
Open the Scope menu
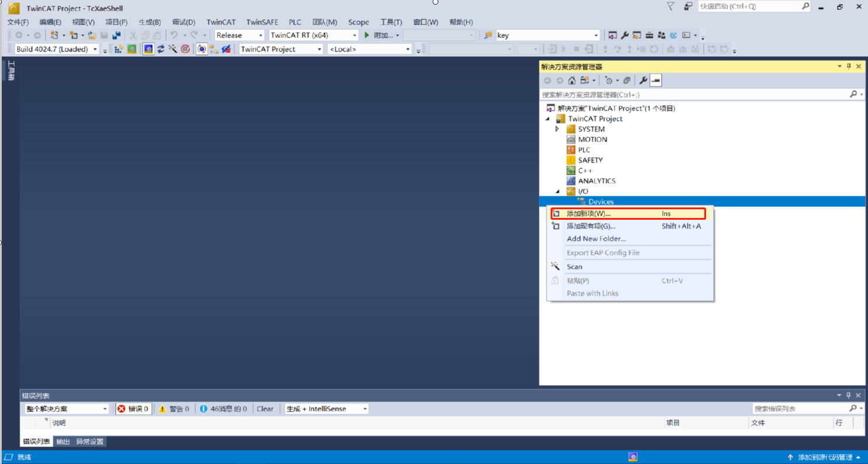coord(358,22)
